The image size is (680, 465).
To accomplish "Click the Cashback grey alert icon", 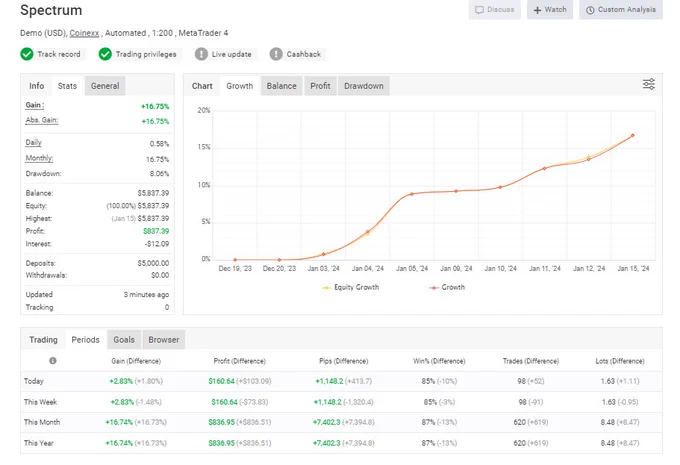I will [276, 54].
